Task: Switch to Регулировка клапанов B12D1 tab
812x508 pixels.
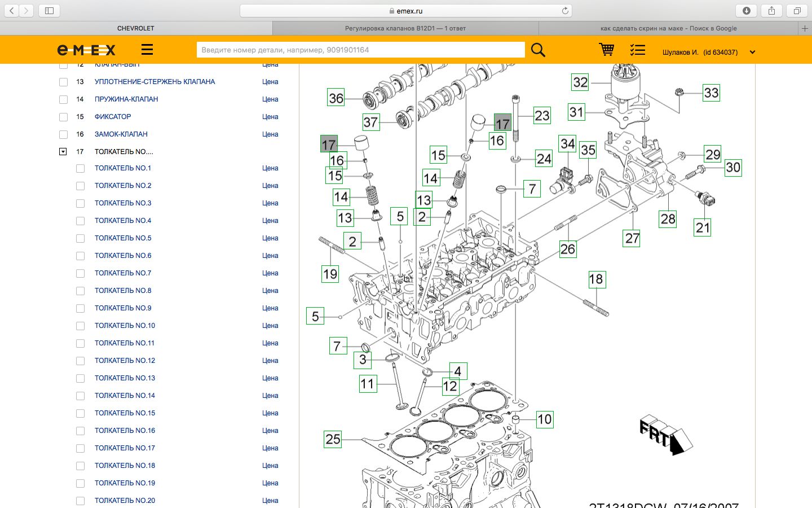Action: pos(405,28)
